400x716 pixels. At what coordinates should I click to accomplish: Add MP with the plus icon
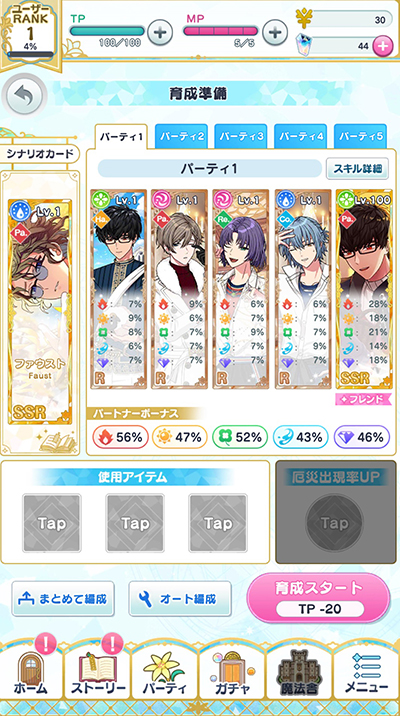click(274, 33)
